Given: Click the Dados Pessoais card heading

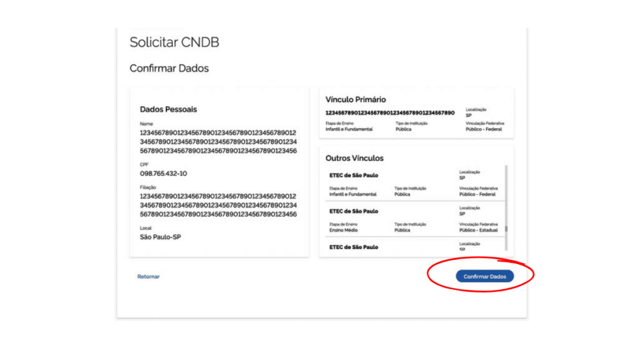Looking at the screenshot, I should point(168,109).
